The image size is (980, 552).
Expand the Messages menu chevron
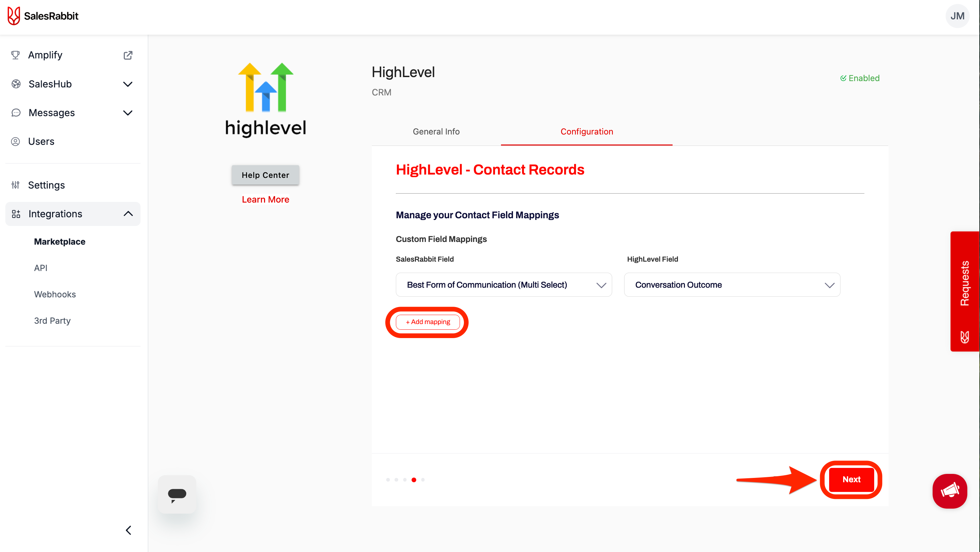pyautogui.click(x=128, y=113)
